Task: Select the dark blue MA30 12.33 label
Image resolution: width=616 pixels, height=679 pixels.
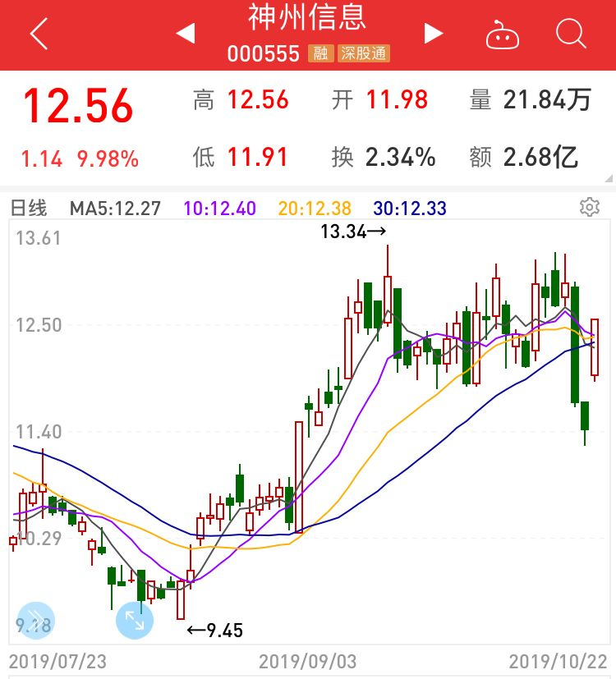Action: [x=410, y=209]
